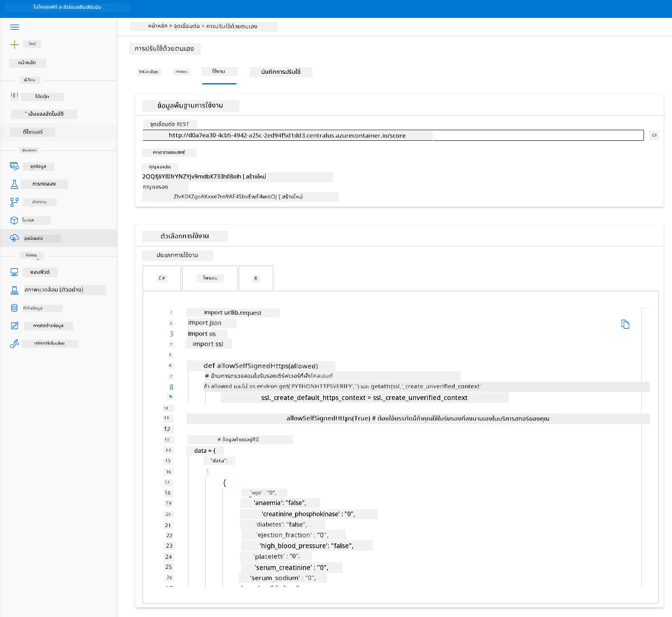Open the Models cube icon

coord(15,220)
